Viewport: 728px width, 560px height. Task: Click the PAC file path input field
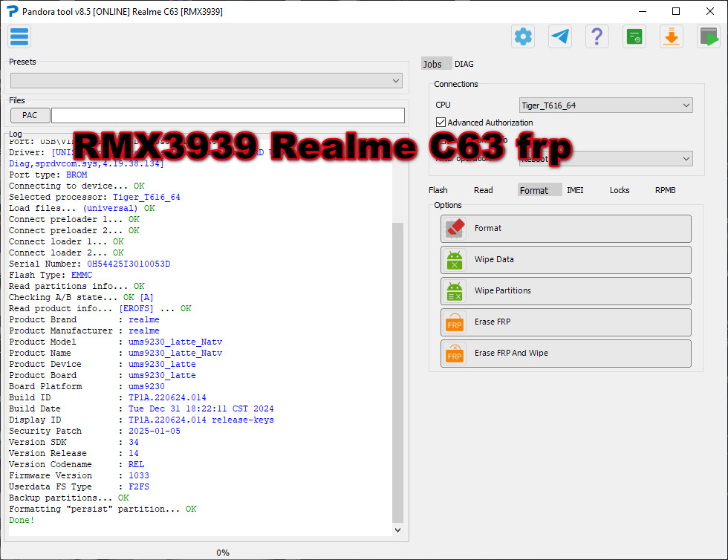[x=228, y=115]
